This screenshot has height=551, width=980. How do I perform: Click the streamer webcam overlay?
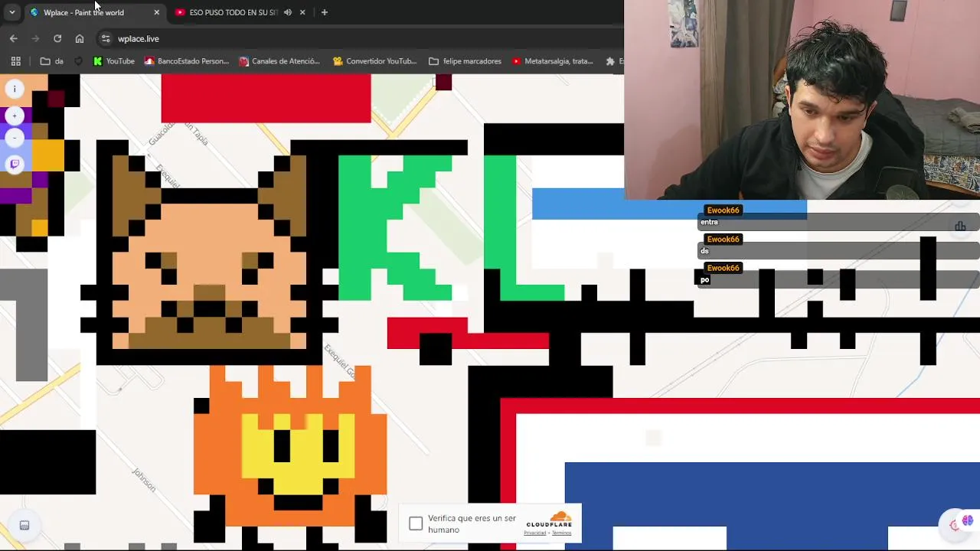(x=802, y=99)
